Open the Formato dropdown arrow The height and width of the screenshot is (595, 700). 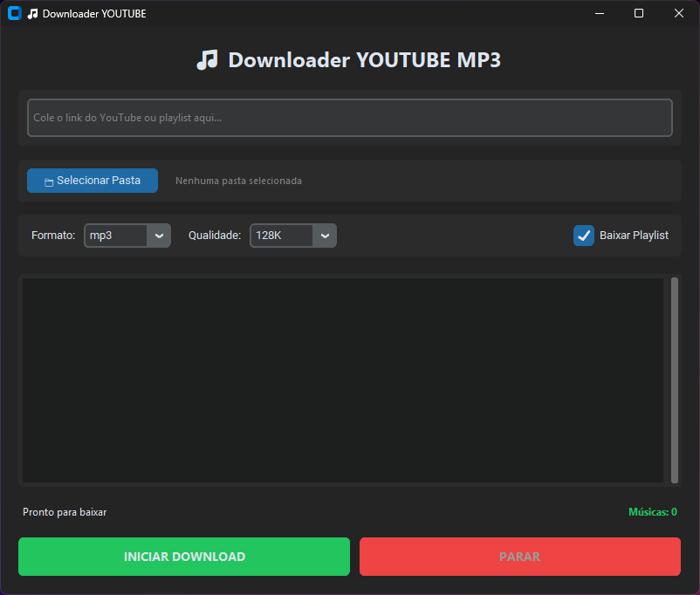[x=159, y=236]
